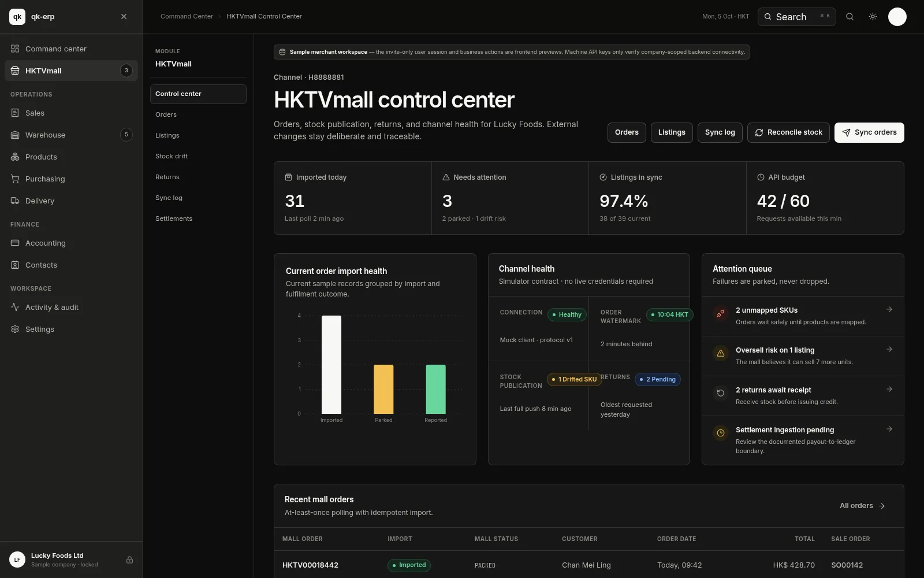The height and width of the screenshot is (578, 924).
Task: Click the Imported status badge in orders table
Action: click(409, 565)
